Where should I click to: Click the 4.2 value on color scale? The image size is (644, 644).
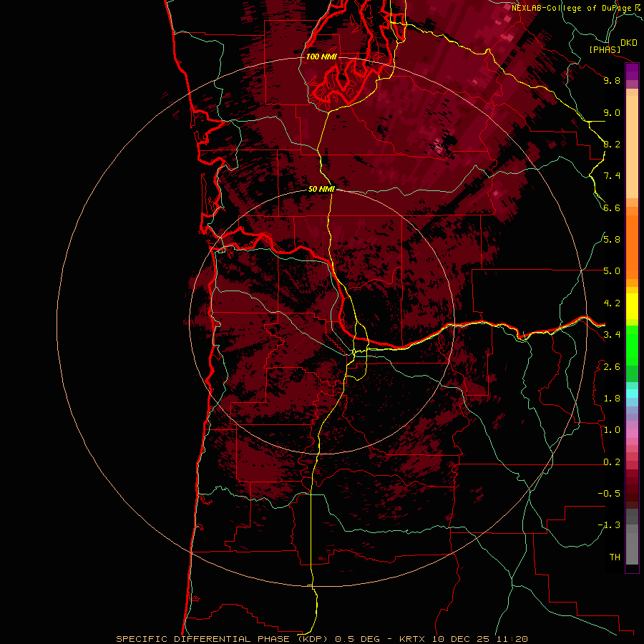(x=612, y=303)
